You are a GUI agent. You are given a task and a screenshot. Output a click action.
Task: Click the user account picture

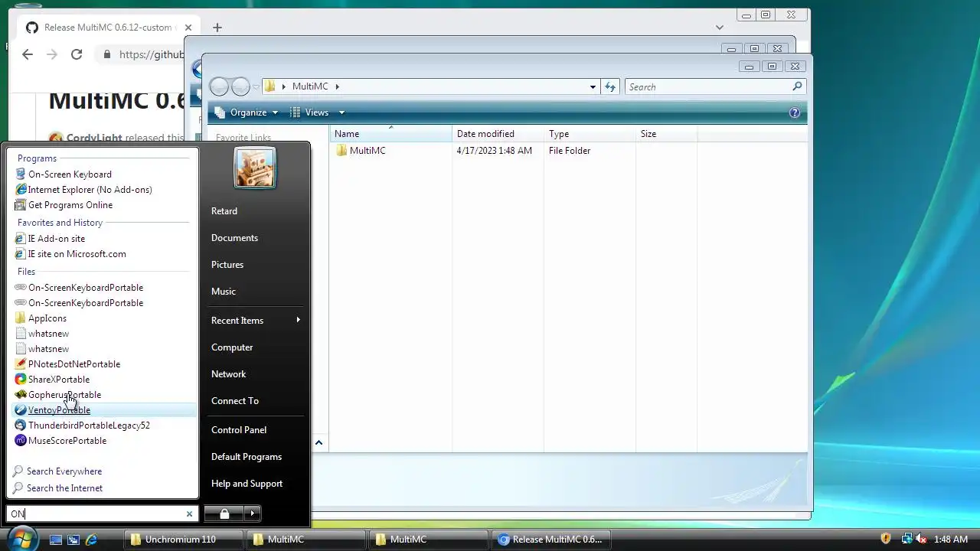(254, 168)
